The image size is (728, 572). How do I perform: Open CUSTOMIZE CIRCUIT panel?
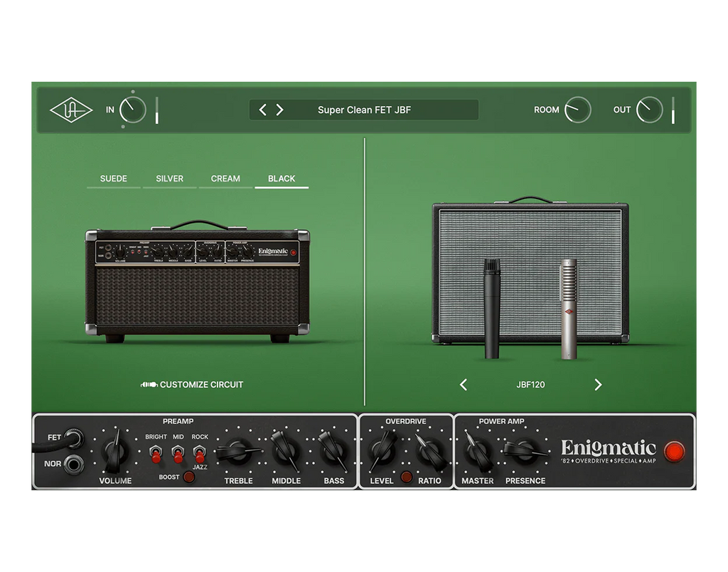192,385
